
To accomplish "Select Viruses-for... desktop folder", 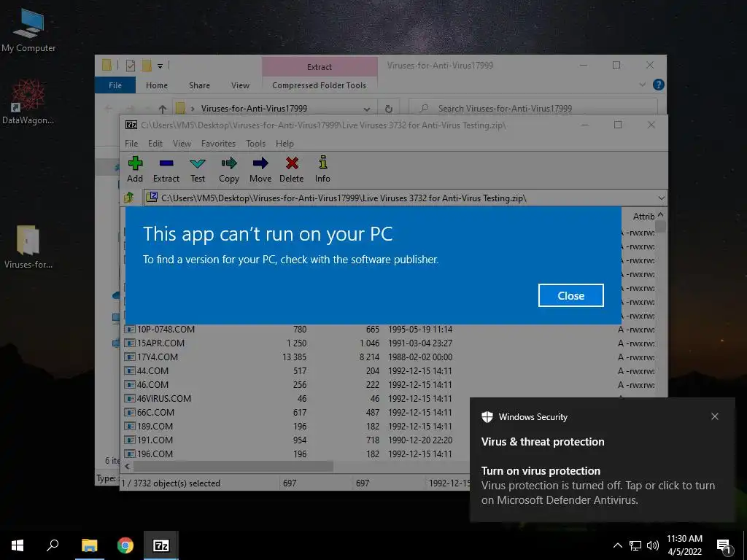I will click(28, 246).
